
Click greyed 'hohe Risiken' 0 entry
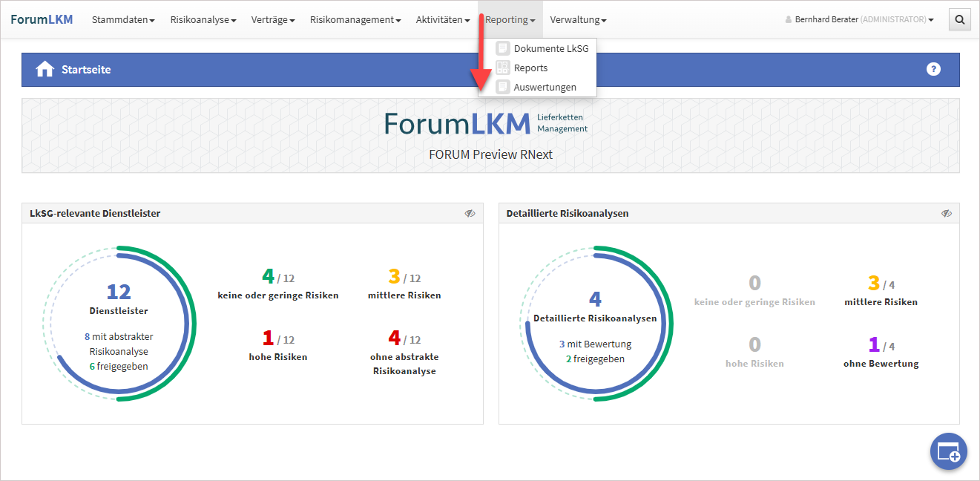click(x=754, y=353)
